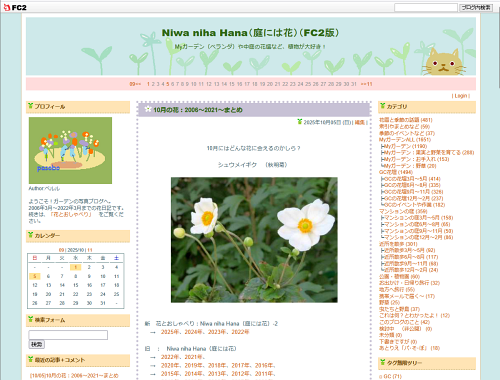Open category GC花壇 (1494)
This screenshot has height=380, width=500.
396,172
